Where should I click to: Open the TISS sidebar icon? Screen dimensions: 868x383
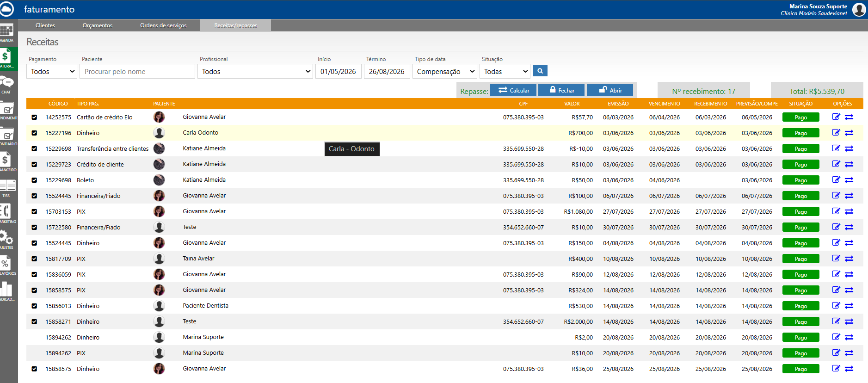(7, 188)
